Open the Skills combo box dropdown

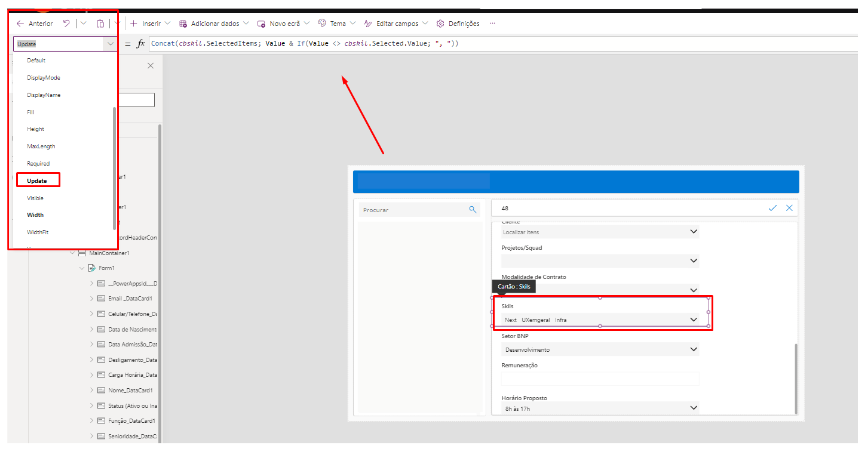coord(694,320)
